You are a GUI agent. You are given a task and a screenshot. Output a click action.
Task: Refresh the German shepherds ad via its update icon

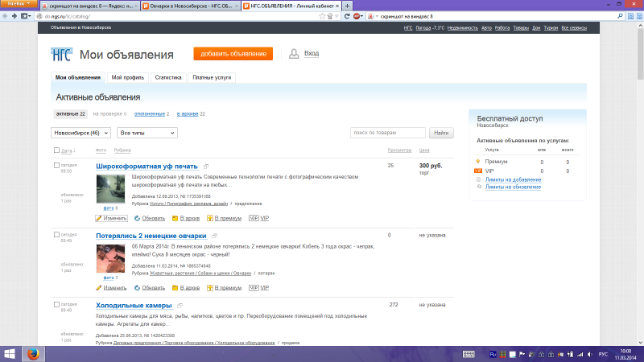pyautogui.click(x=138, y=287)
